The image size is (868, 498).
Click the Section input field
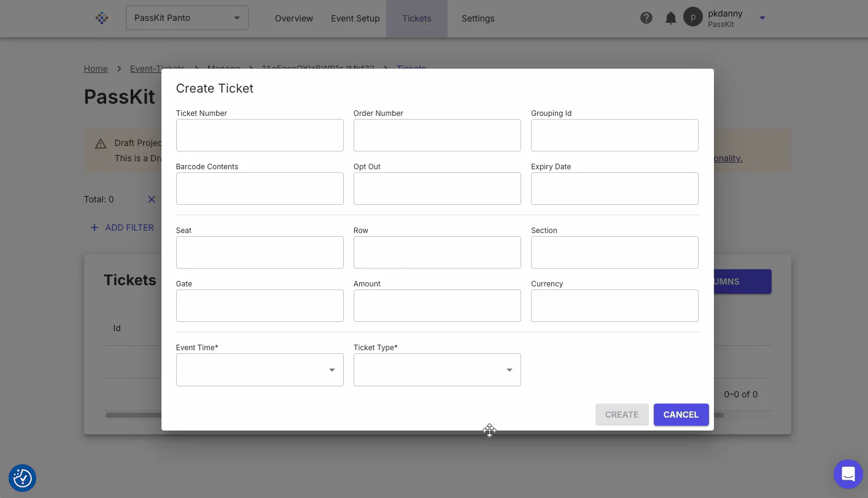tap(614, 252)
